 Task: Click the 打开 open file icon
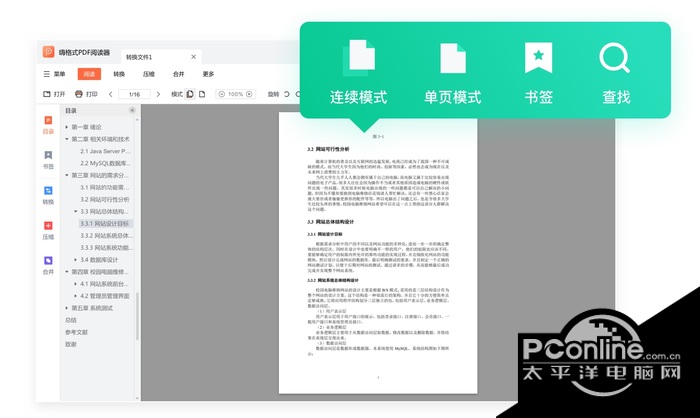[47, 94]
